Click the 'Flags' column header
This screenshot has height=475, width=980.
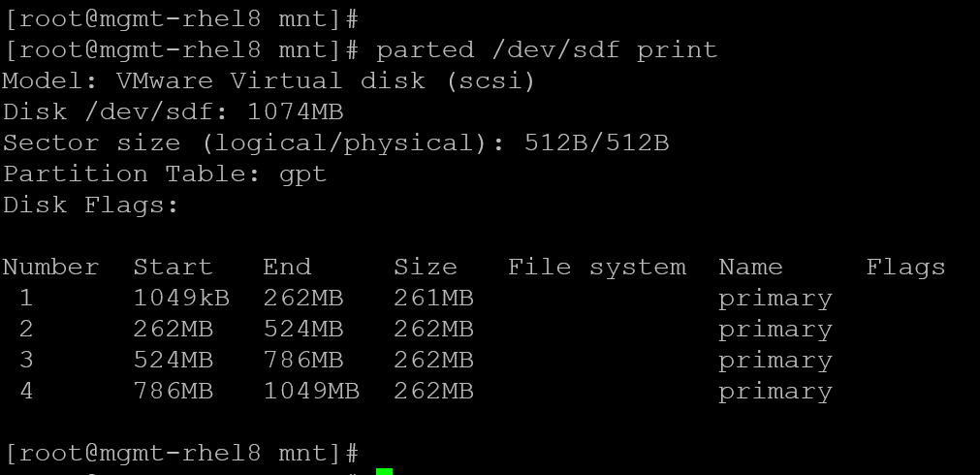[905, 268]
